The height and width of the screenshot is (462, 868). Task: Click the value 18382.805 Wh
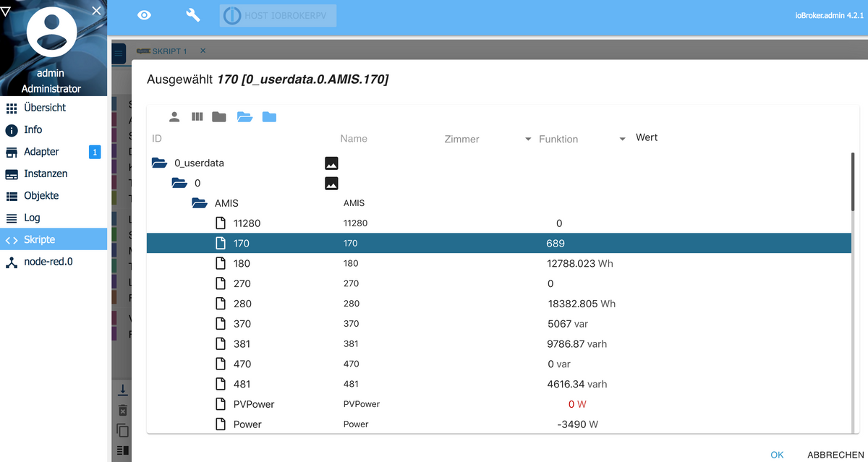click(x=582, y=304)
